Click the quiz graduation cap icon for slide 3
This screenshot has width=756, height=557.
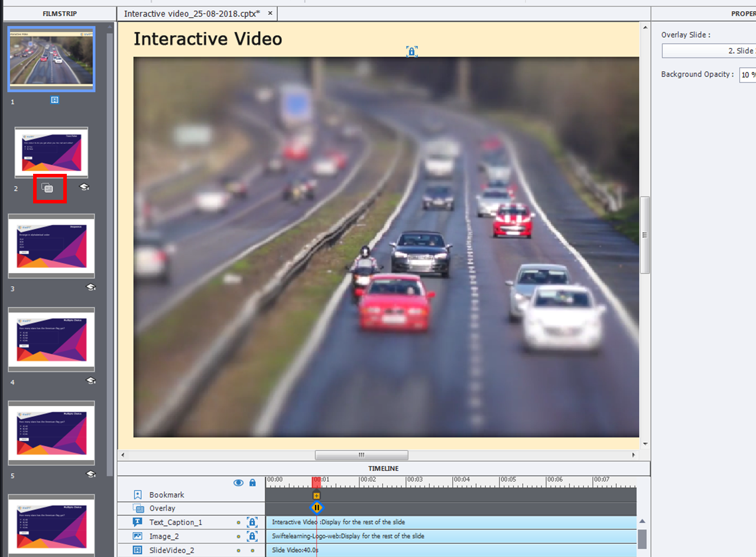[x=90, y=287]
